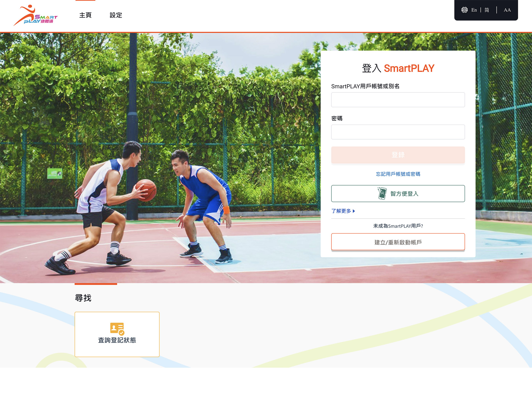Image resolution: width=532 pixels, height=399 pixels.
Task: Open the 主頁 tab
Action: pyautogui.click(x=85, y=15)
